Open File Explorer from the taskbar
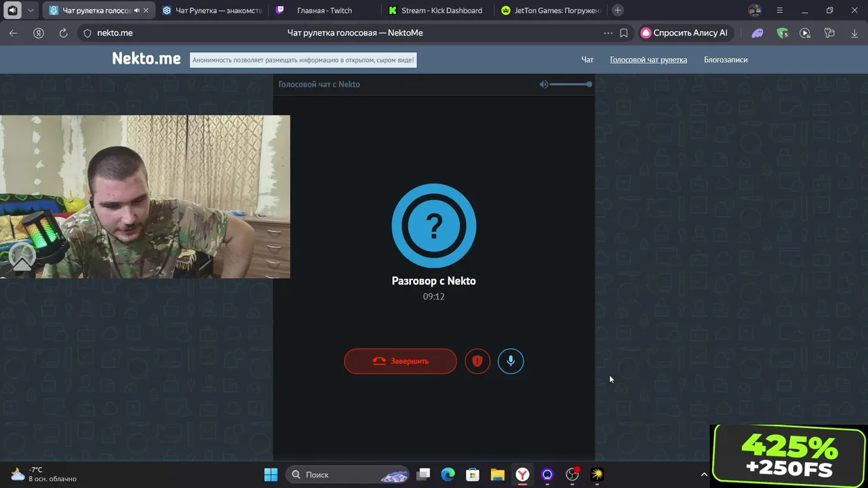Viewport: 868px width, 488px height. coord(498,474)
